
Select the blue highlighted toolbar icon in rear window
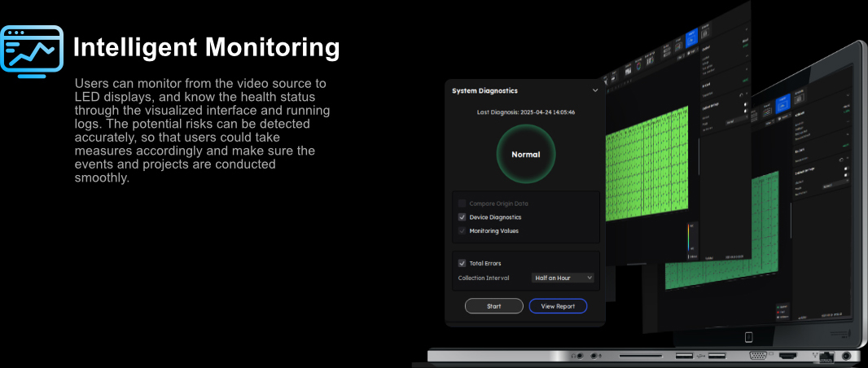point(692,36)
